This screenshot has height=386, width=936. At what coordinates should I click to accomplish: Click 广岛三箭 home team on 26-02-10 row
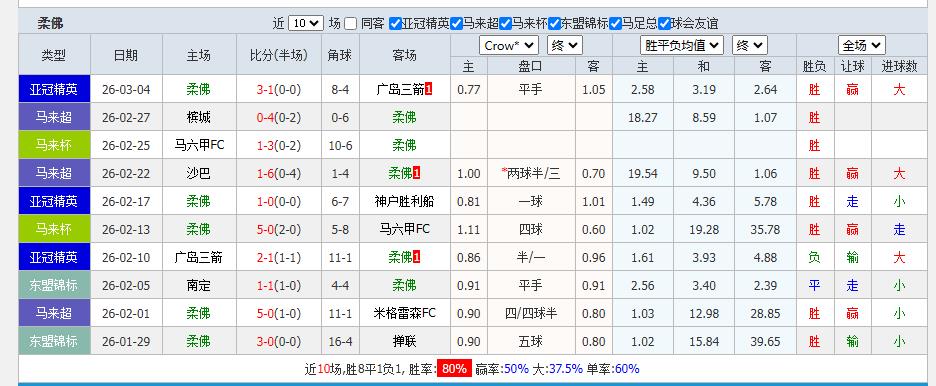coord(199,258)
